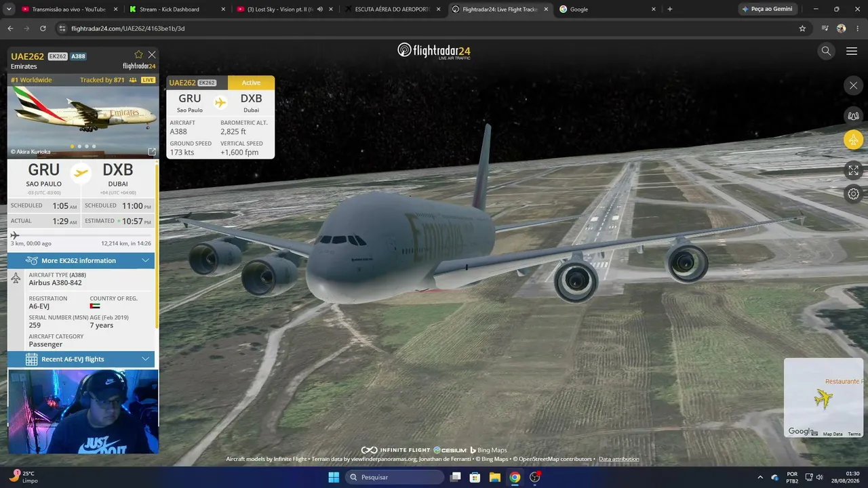Click the EK262 flight number badge in panel header
The width and height of the screenshot is (868, 488).
(x=58, y=56)
